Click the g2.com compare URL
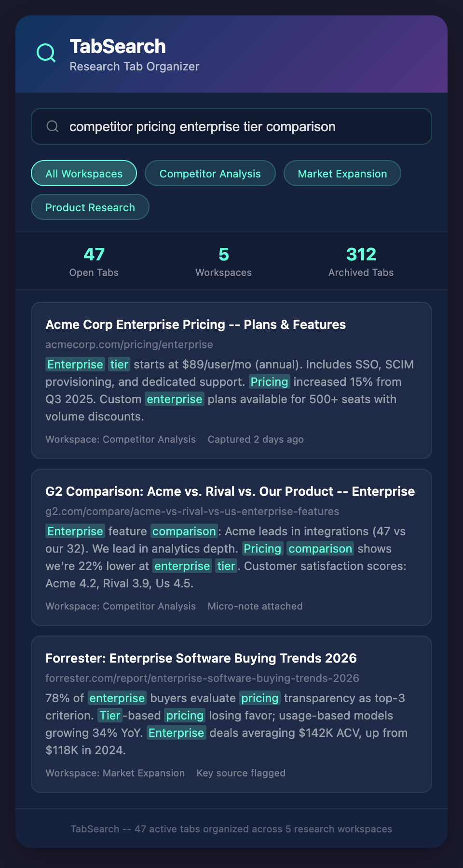This screenshot has width=463, height=868. tap(192, 512)
